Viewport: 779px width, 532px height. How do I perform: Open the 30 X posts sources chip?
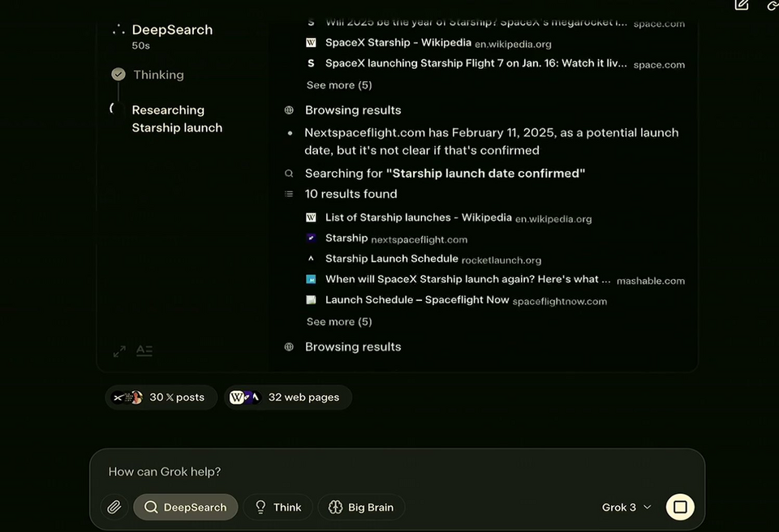pos(161,397)
